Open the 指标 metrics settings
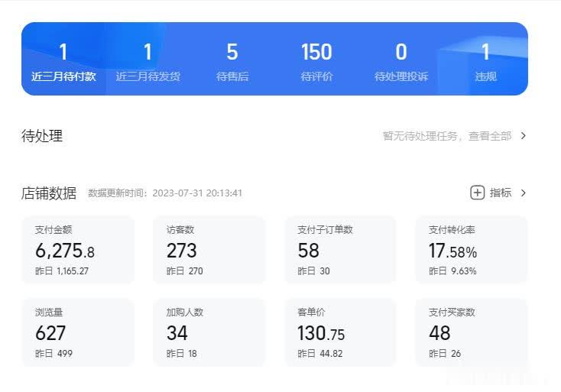The height and width of the screenshot is (392, 561). 501,193
